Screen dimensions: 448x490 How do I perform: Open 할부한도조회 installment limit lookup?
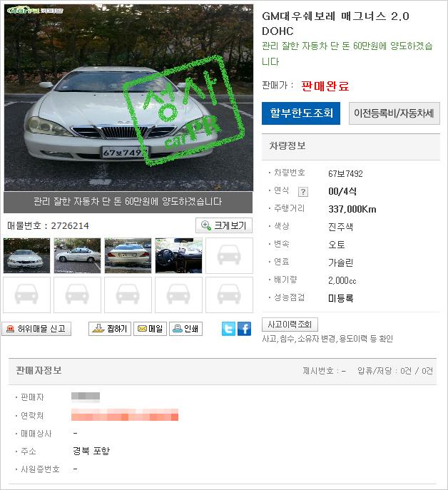point(301,113)
